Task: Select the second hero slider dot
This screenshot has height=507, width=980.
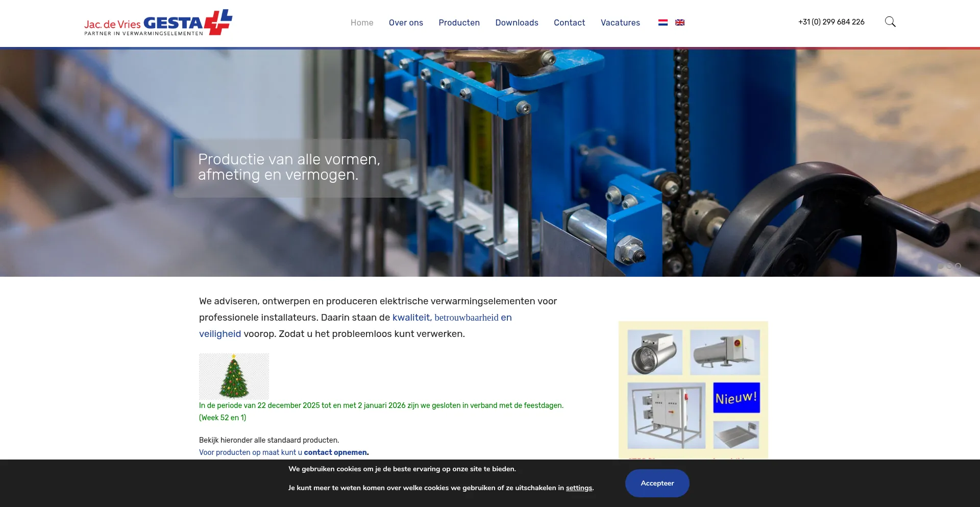Action: click(949, 266)
